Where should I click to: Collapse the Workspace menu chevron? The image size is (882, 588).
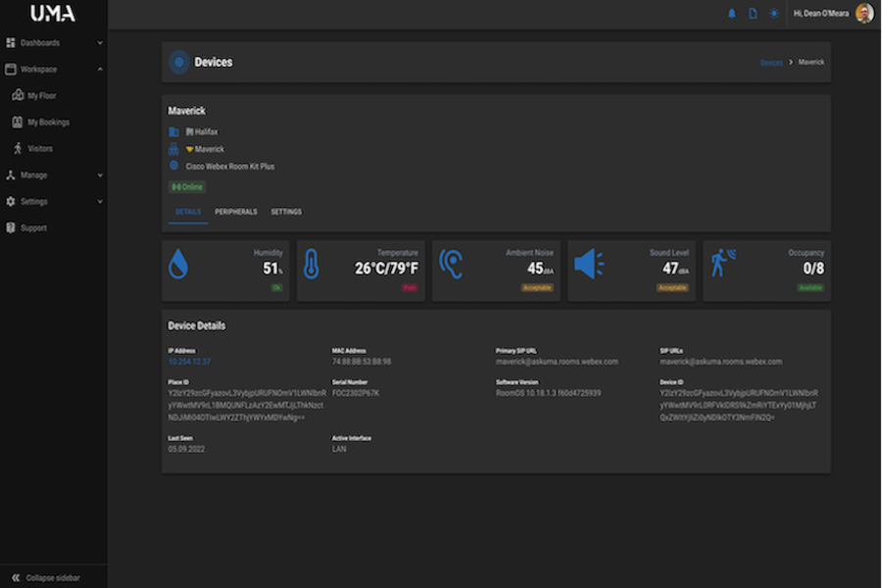tap(100, 70)
